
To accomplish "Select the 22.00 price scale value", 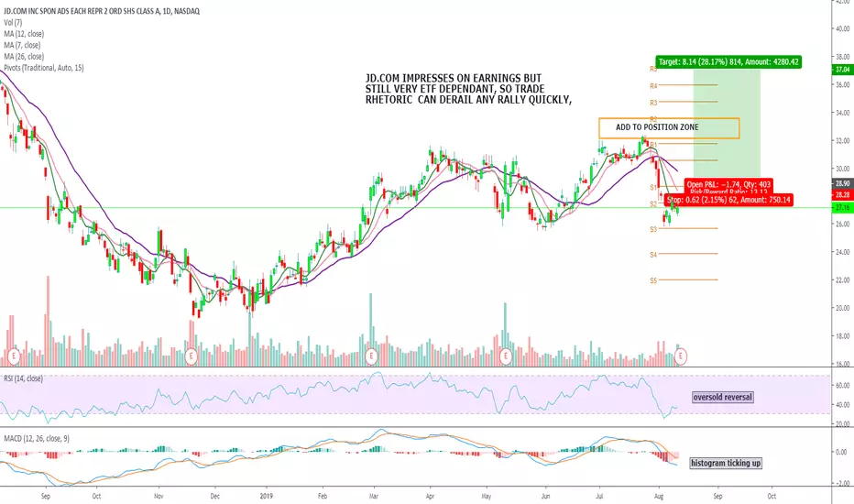I will pos(843,280).
